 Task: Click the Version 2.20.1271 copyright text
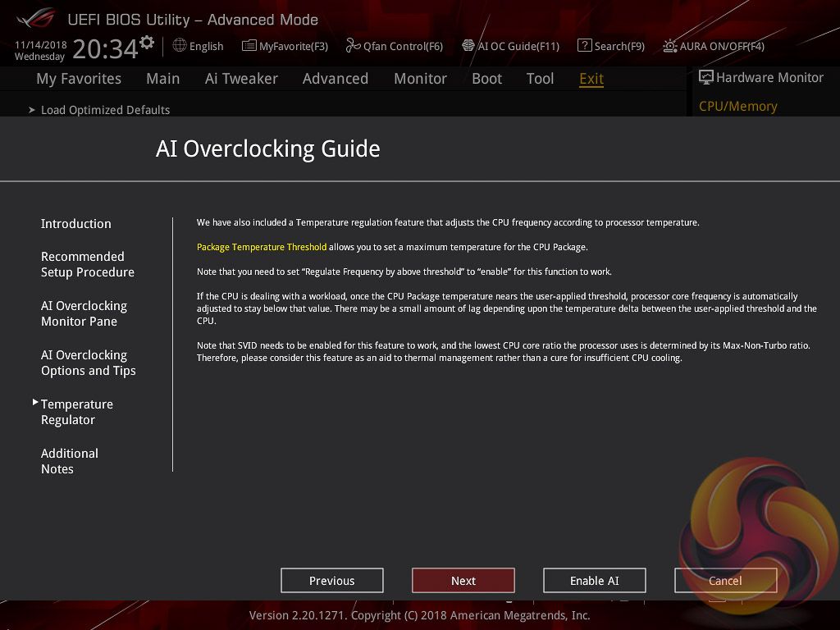tap(419, 615)
